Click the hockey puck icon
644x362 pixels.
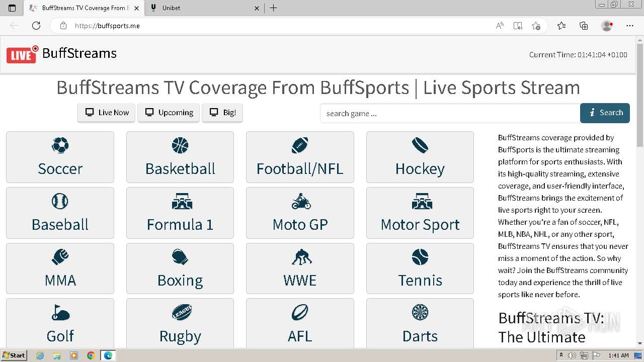pos(420,146)
